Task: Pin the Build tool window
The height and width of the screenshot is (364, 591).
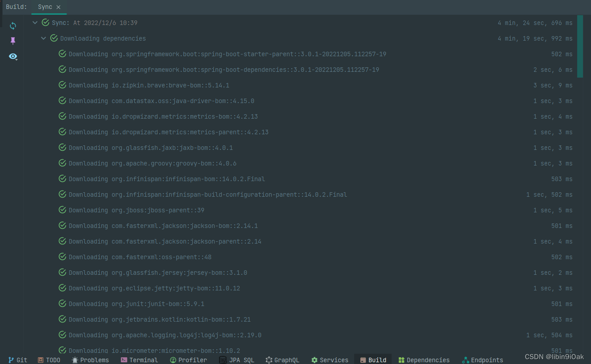Action: tap(13, 41)
